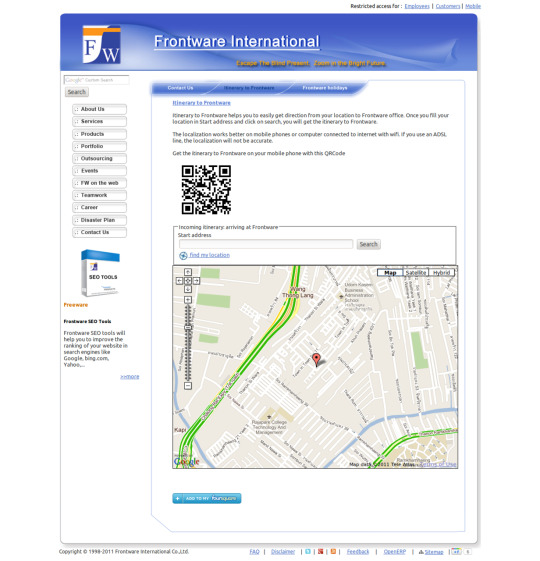Open the Mobile restricted access link
This screenshot has height=561, width=540.
(x=473, y=6)
